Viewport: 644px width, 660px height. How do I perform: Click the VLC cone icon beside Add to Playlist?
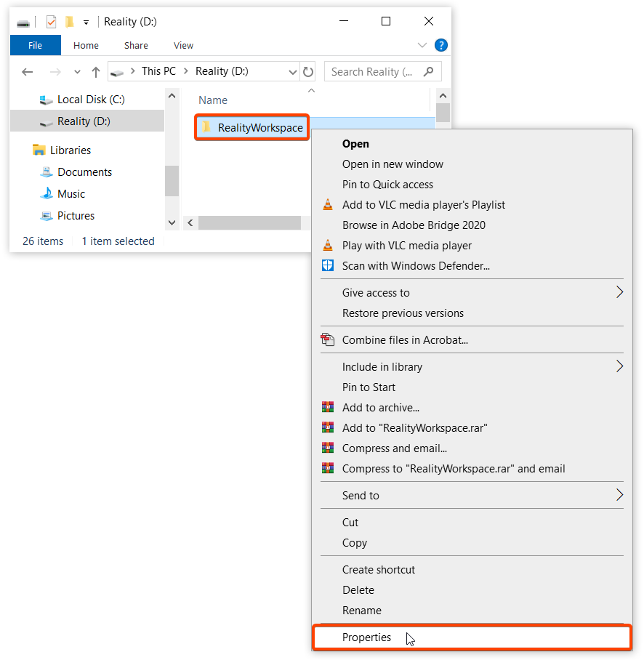click(x=328, y=205)
